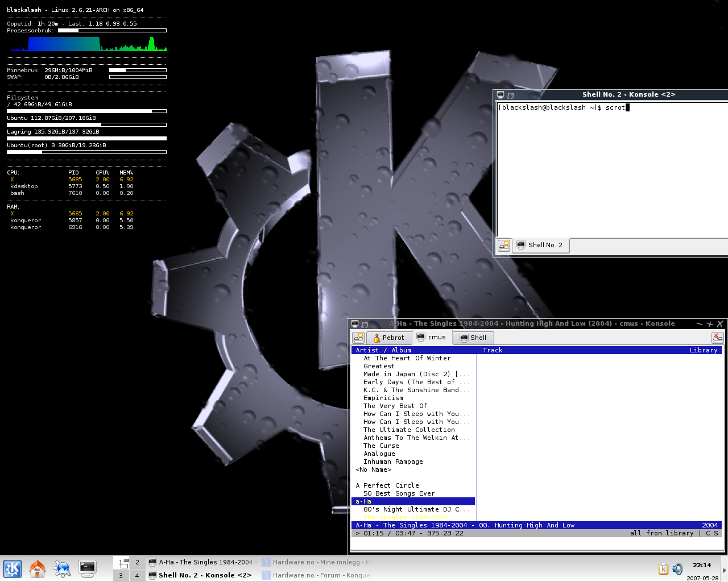The width and height of the screenshot is (728, 582).
Task: Click the 'all from library' status text
Action: click(662, 533)
